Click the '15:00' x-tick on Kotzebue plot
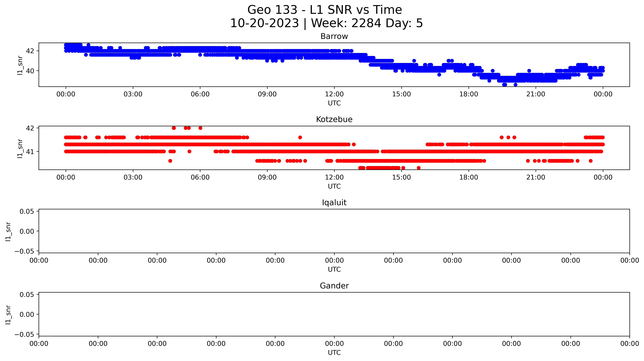 (x=401, y=177)
